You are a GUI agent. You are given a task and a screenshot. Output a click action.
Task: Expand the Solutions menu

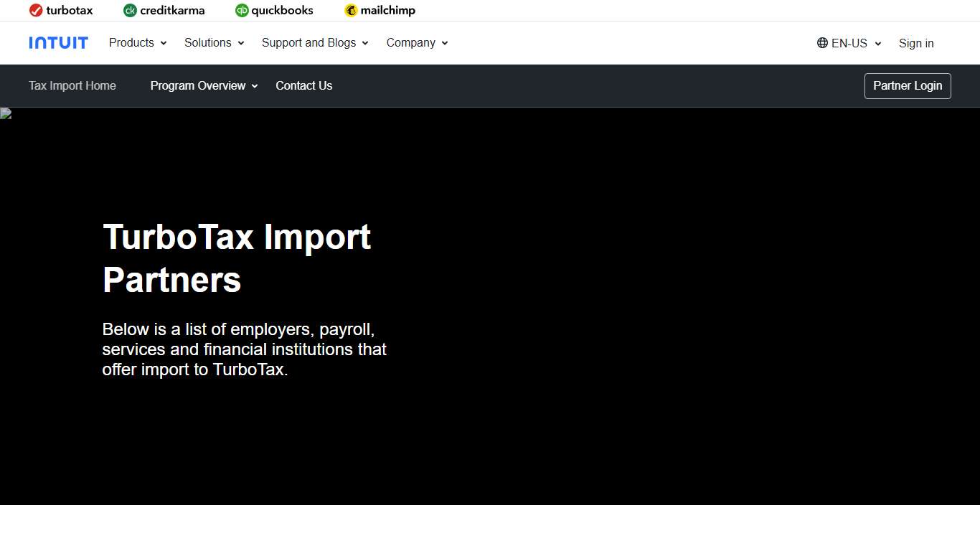point(213,43)
